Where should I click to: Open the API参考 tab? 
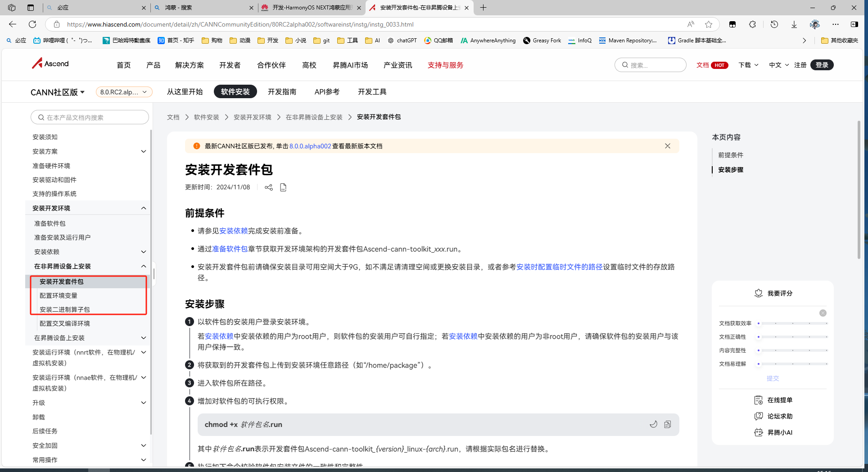tap(327, 92)
